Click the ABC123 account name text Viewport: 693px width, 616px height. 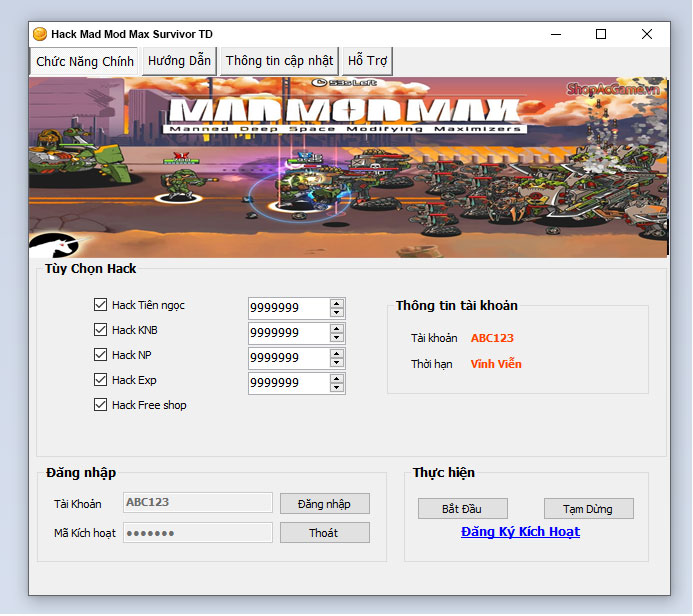coord(492,338)
